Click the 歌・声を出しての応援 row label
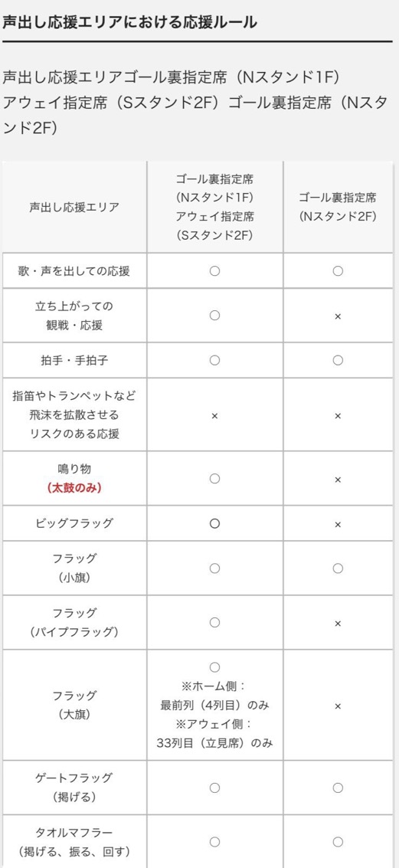 (x=74, y=271)
